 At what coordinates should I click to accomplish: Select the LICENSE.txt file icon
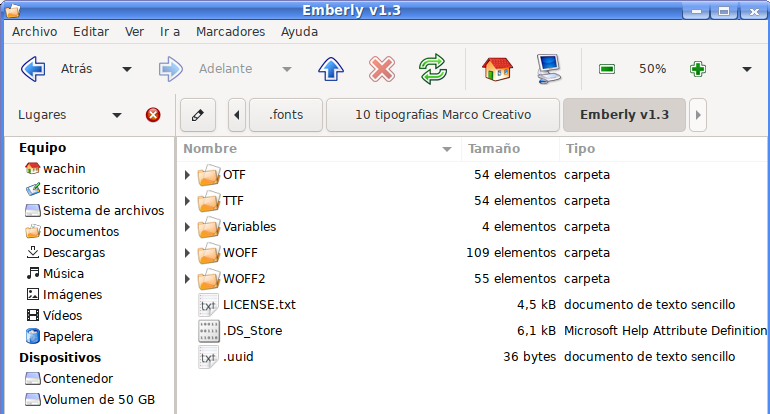(x=209, y=305)
